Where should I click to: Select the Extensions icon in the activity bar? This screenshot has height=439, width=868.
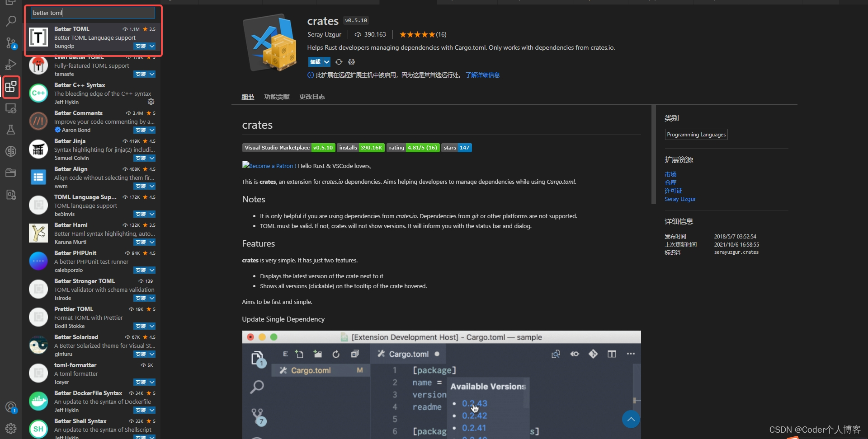[x=11, y=87]
